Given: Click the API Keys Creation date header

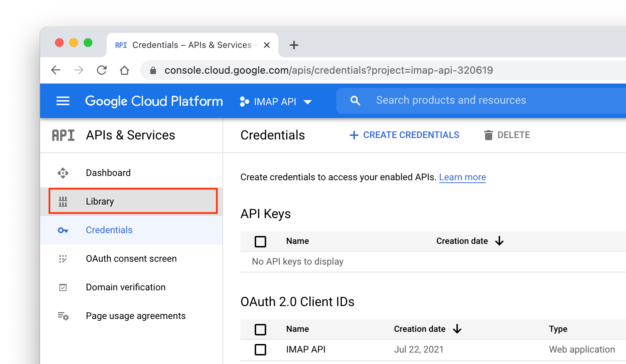Looking at the screenshot, I should [462, 241].
